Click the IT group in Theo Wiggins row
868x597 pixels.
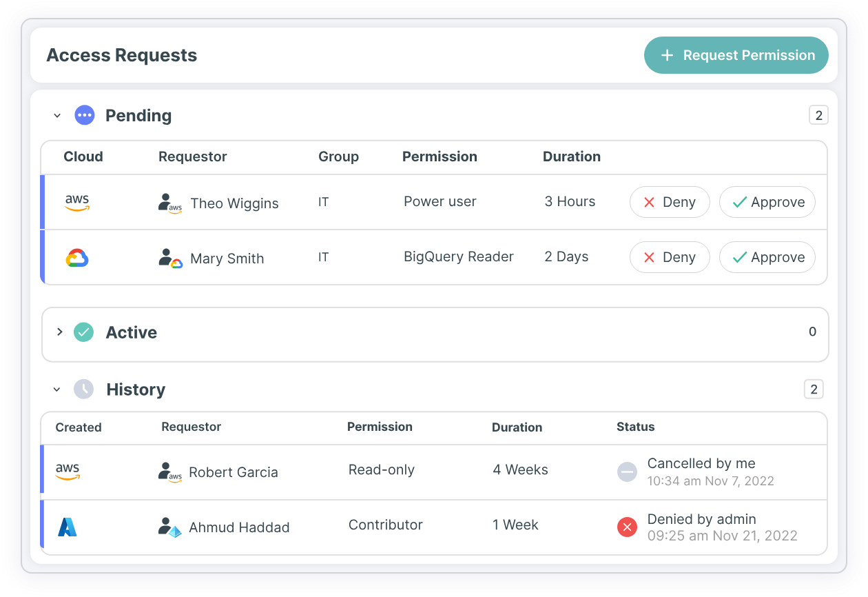324,202
